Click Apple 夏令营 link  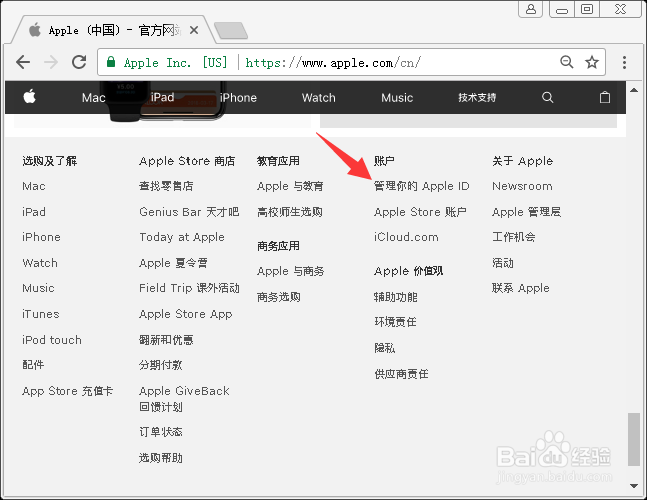173,263
